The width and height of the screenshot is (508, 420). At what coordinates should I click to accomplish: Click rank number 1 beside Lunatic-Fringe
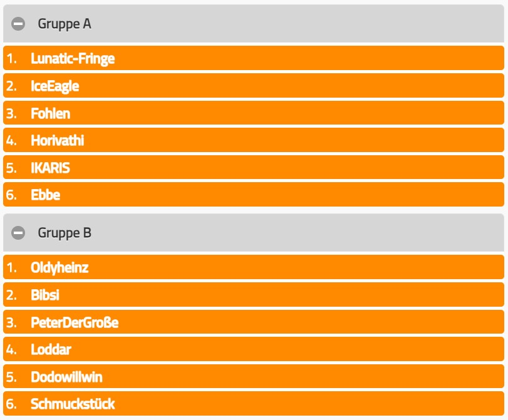click(x=11, y=59)
